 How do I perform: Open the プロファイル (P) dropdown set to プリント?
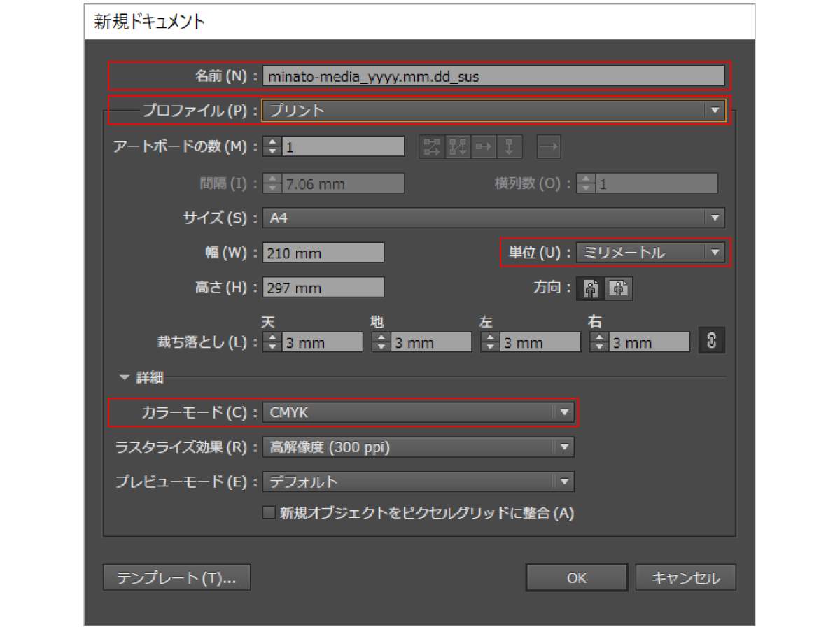click(493, 110)
